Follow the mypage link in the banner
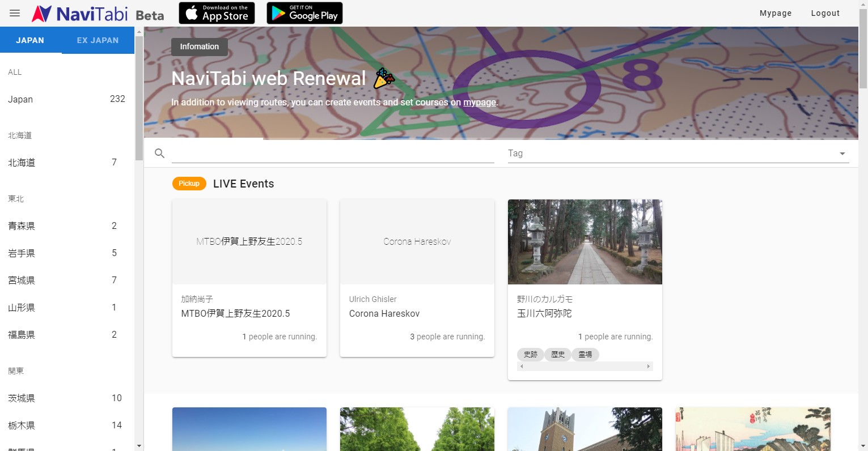Image resolution: width=868 pixels, height=451 pixels. coord(480,103)
